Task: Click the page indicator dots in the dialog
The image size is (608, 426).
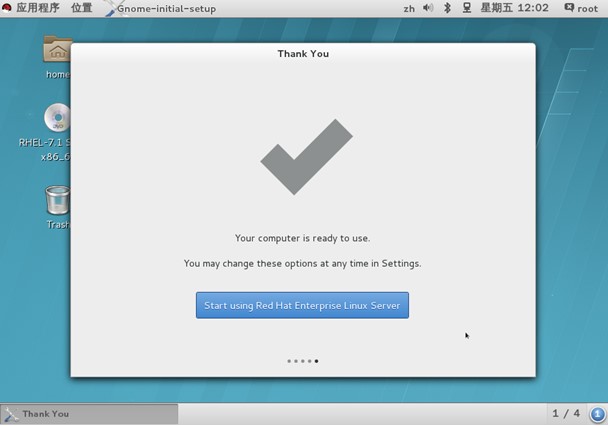Action: click(x=302, y=361)
